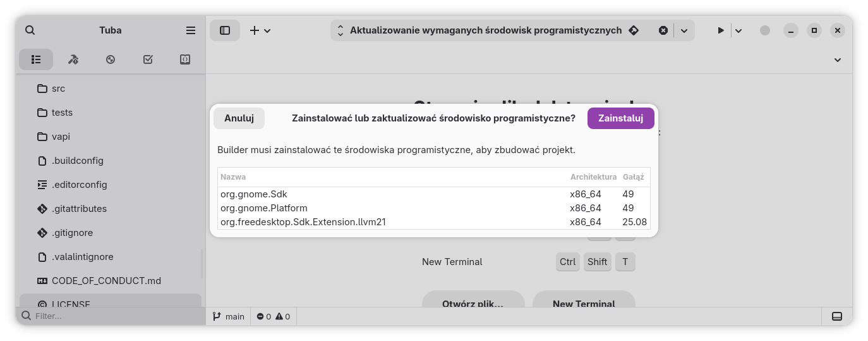Select the .gitattributes file

[x=79, y=209]
